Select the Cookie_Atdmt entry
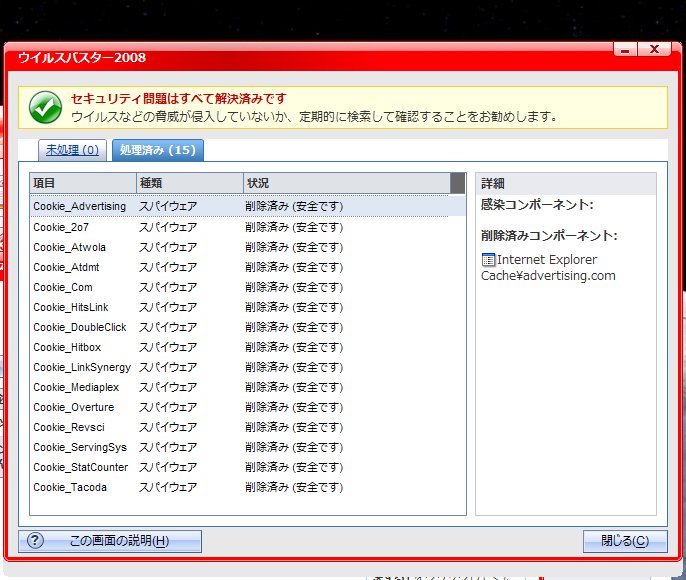Screen dimensions: 686x580 coord(247,267)
